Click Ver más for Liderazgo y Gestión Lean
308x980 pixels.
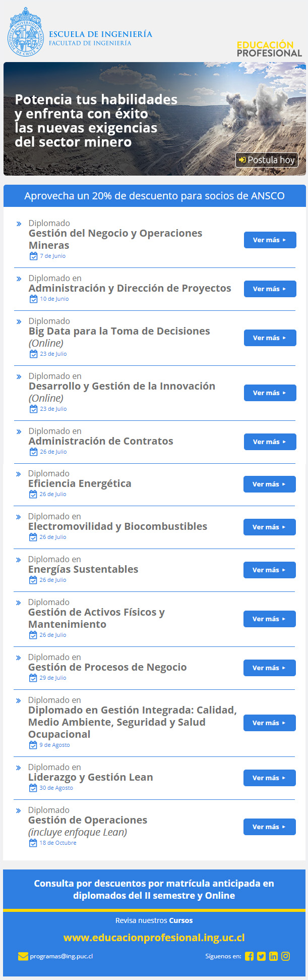pos(270,778)
